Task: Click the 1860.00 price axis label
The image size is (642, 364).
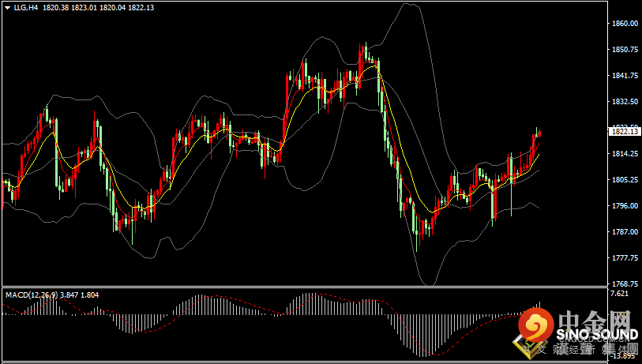Action: tap(624, 24)
